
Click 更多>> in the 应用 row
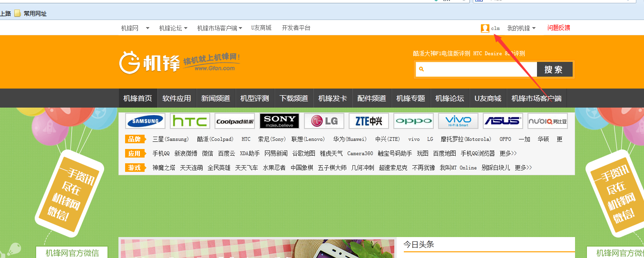coord(508,153)
